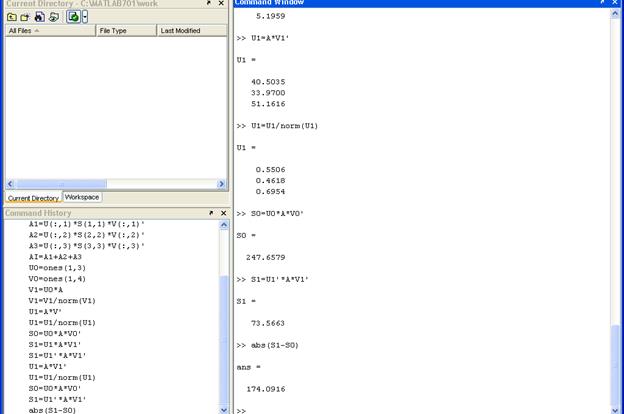Undock the Command Window panel
This screenshot has height=414, width=624.
[x=603, y=3]
